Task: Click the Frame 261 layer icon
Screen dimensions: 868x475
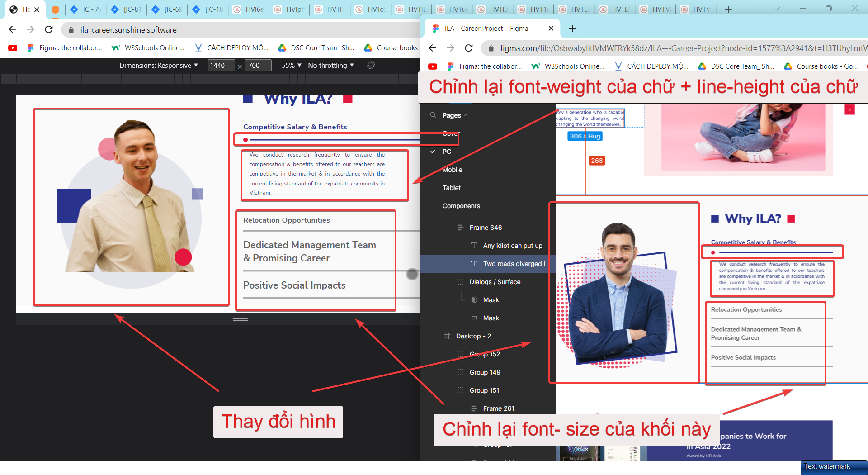Action: [x=474, y=408]
